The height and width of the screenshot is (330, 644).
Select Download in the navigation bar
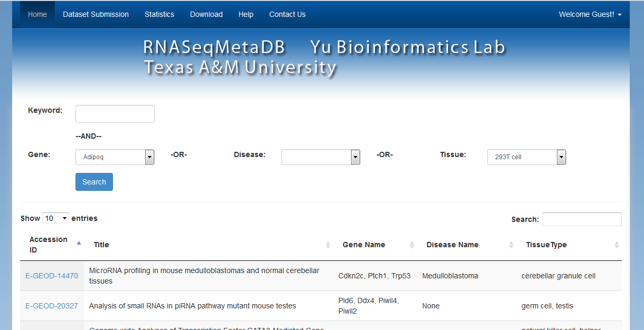206,14
